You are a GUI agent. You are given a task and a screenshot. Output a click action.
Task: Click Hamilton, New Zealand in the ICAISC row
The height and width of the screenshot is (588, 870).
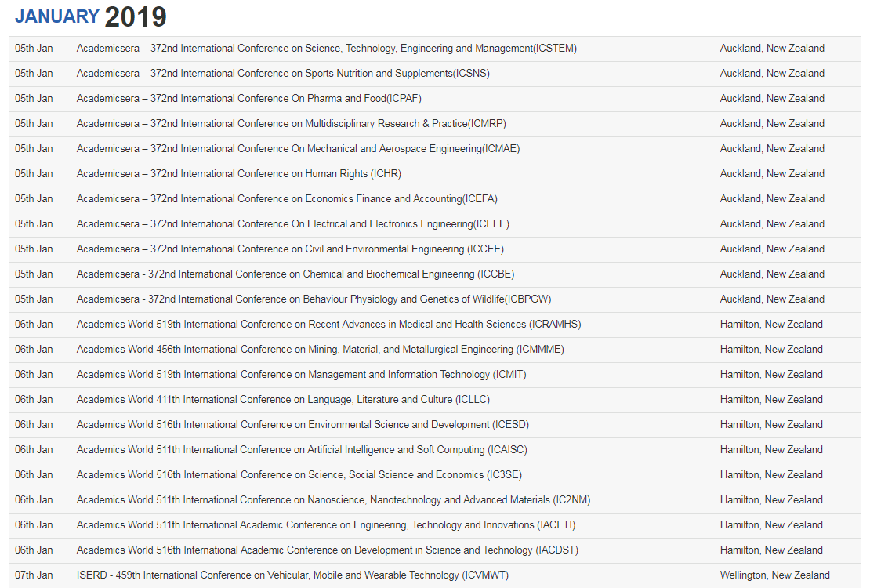click(x=771, y=450)
